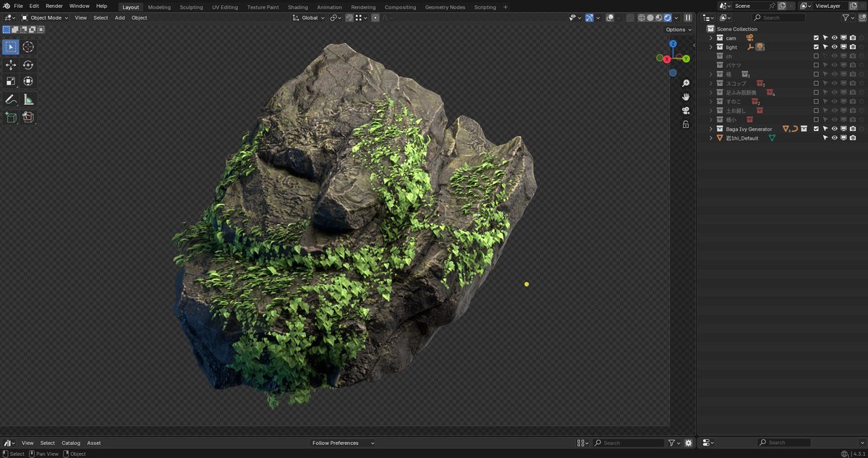Hide the cam collection with eye icon
Image resolution: width=868 pixels, height=458 pixels.
pyautogui.click(x=834, y=38)
